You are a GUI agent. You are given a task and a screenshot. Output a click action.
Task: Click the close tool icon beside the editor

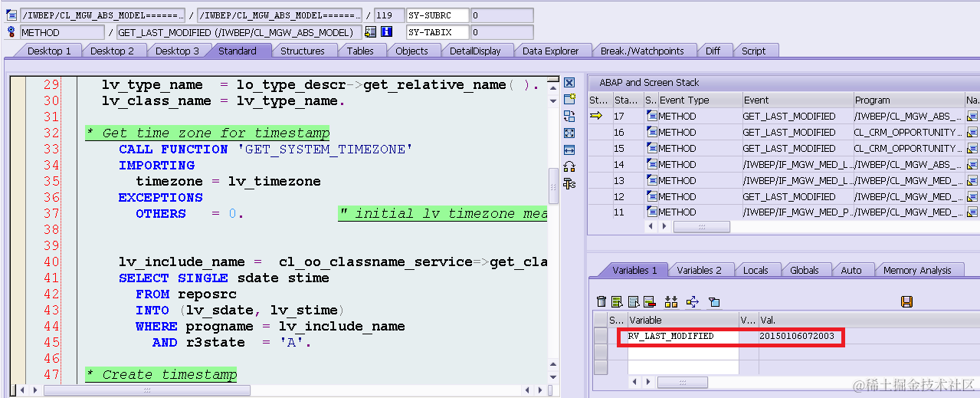click(569, 83)
